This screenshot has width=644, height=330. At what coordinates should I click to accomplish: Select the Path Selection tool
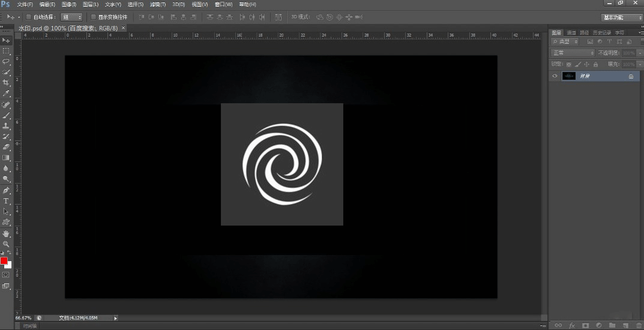pyautogui.click(x=6, y=211)
